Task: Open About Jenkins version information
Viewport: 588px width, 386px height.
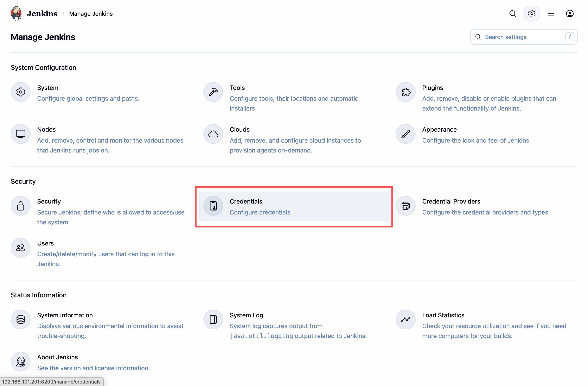Action: coord(57,357)
